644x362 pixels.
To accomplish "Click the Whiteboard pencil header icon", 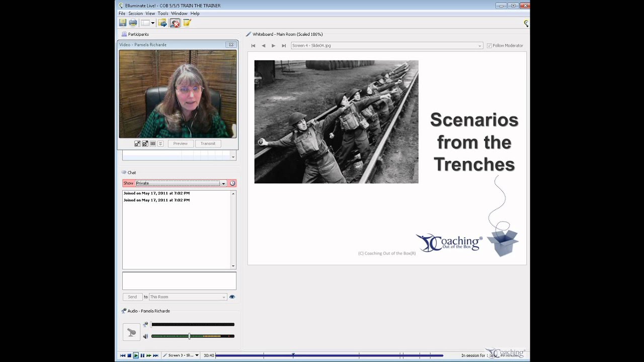I will click(249, 34).
